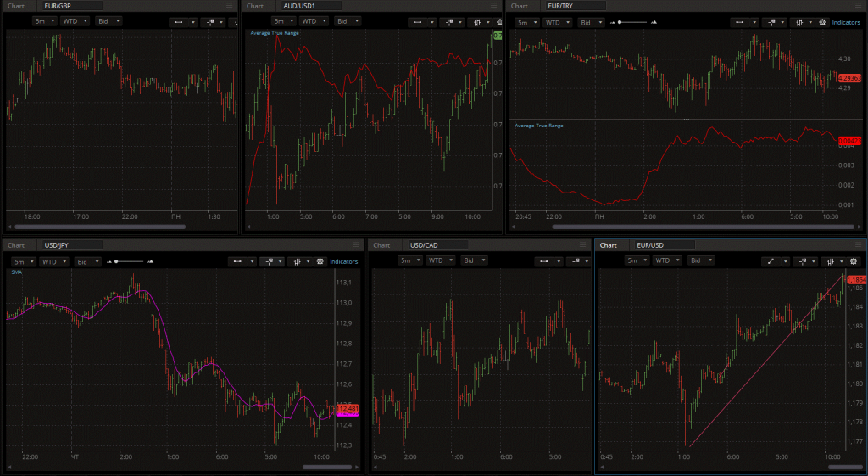This screenshot has height=476, width=868.
Task: Open the WTD range dropdown in EUR/GBP chart
Action: point(75,21)
